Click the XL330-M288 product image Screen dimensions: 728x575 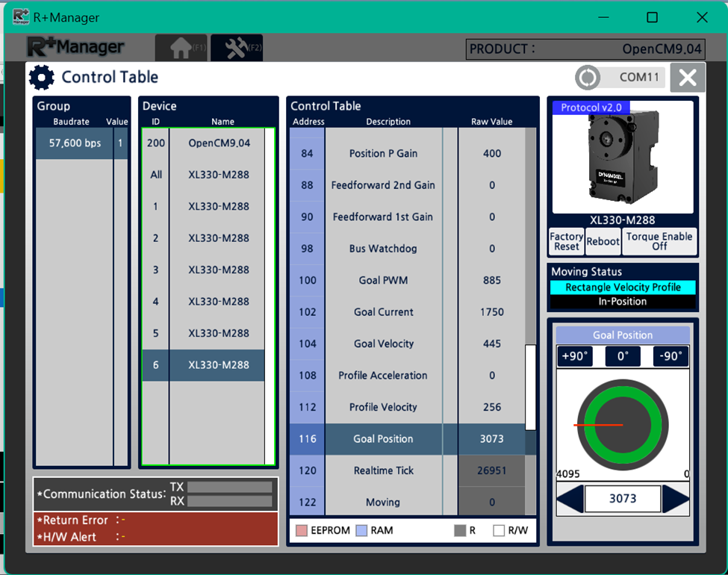pos(623,157)
